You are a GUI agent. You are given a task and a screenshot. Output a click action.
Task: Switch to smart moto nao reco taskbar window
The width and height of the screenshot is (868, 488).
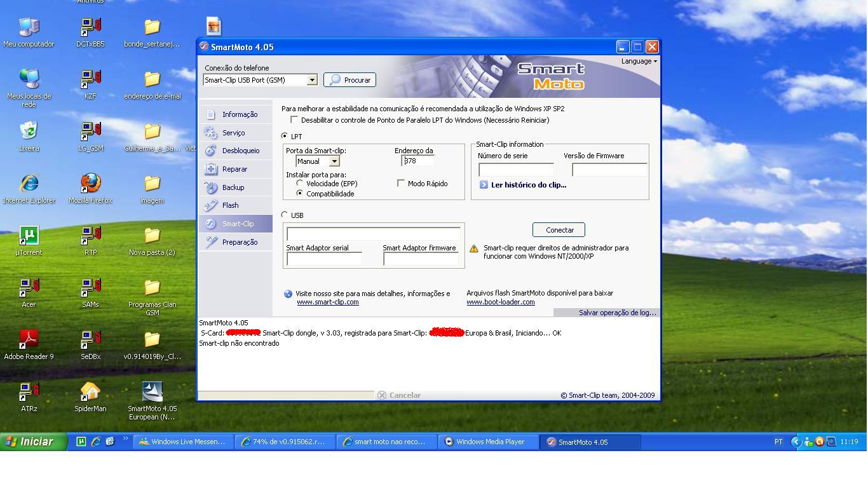coord(386,442)
